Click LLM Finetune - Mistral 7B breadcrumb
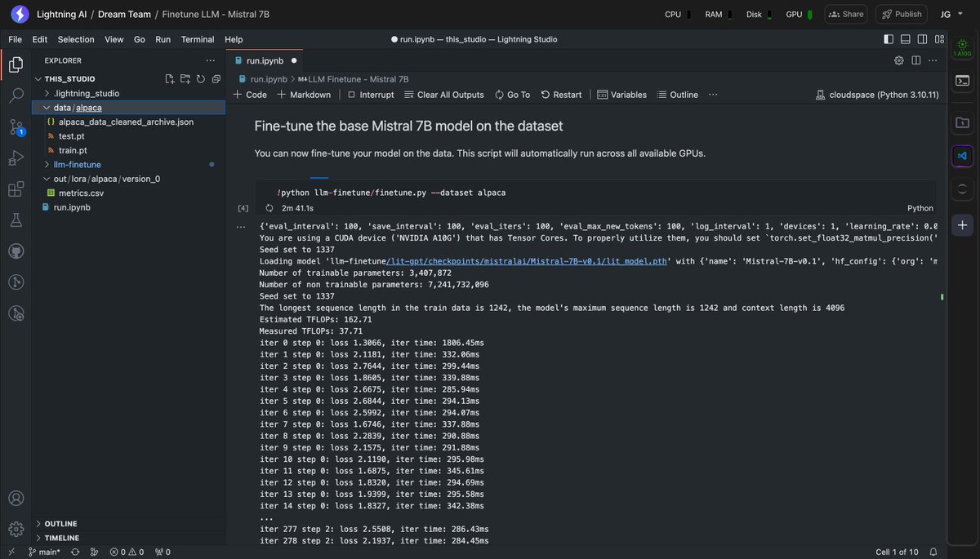The width and height of the screenshot is (980, 559). coord(354,79)
